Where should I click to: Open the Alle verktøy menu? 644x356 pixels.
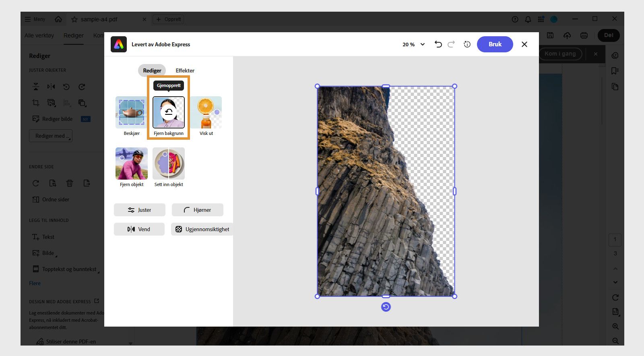coord(39,35)
